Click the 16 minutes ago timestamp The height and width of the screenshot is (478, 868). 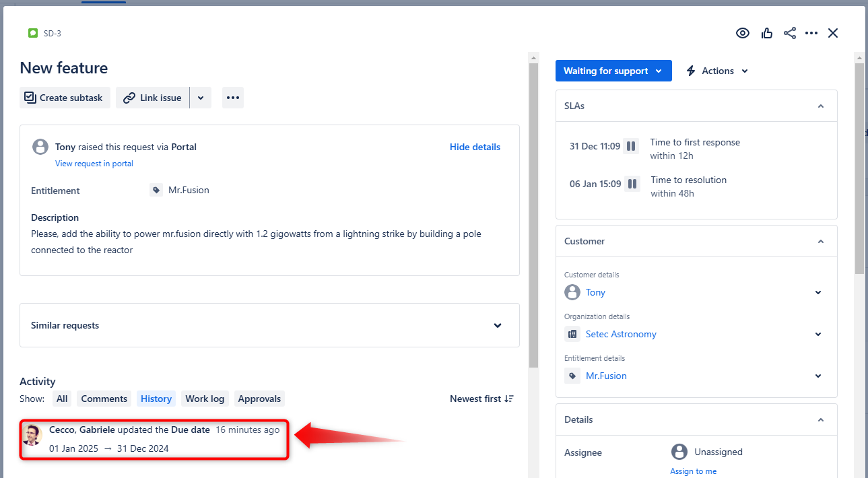click(x=247, y=430)
